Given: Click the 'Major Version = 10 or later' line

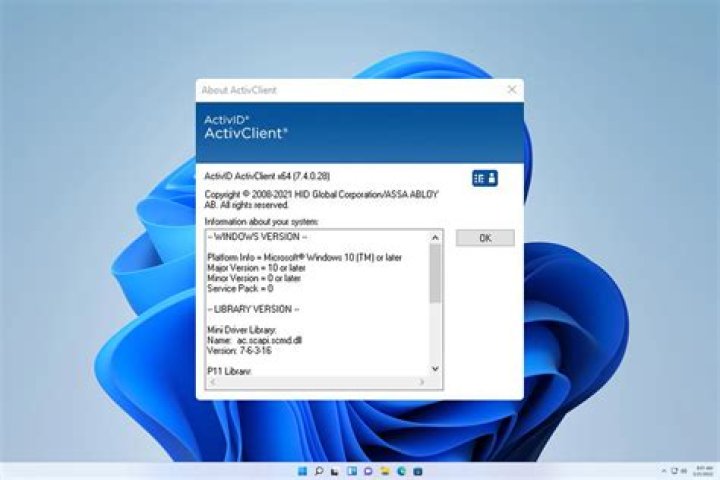Looking at the screenshot, I should 256,268.
